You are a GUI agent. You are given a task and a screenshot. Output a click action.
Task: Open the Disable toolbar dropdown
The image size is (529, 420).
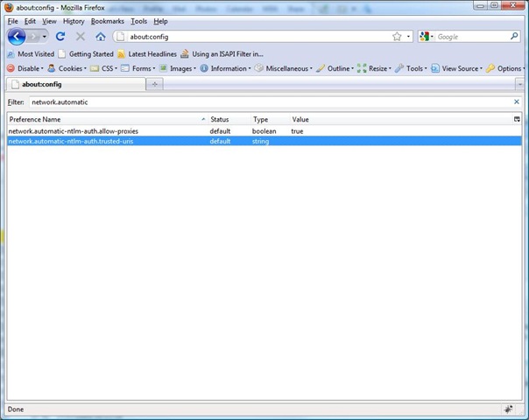click(x=25, y=68)
